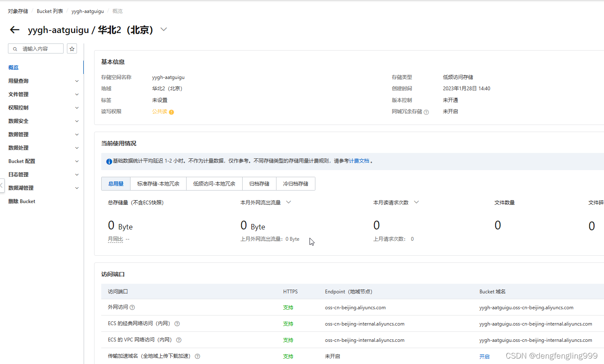Select 删除 Bucket in sidebar
Image resolution: width=604 pixels, height=364 pixels.
click(22, 201)
